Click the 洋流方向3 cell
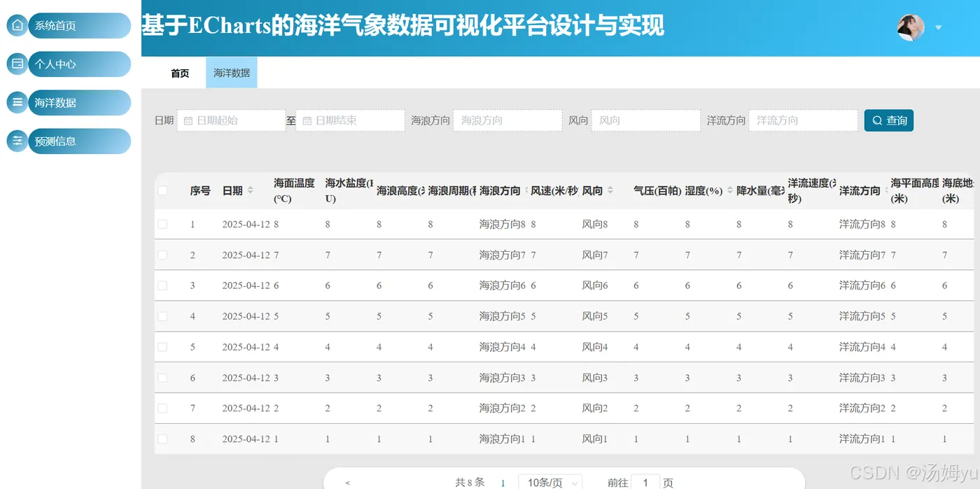Image resolution: width=980 pixels, height=489 pixels. click(862, 378)
